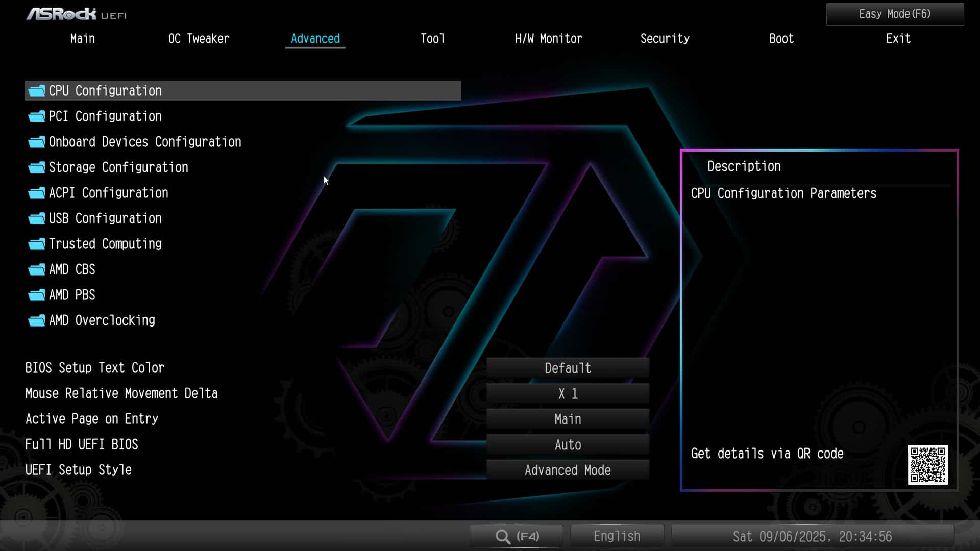Image resolution: width=980 pixels, height=551 pixels.
Task: Click the CPU Configuration folder icon
Action: coord(36,91)
